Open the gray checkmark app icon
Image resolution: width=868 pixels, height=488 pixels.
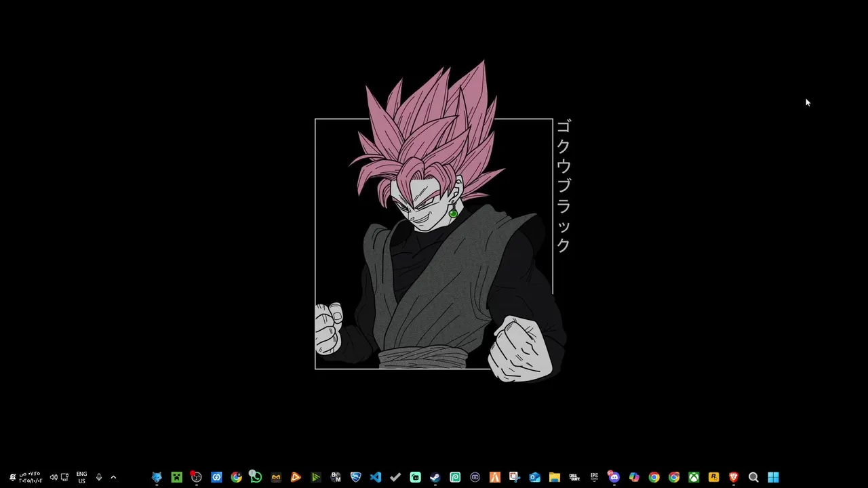point(395,477)
